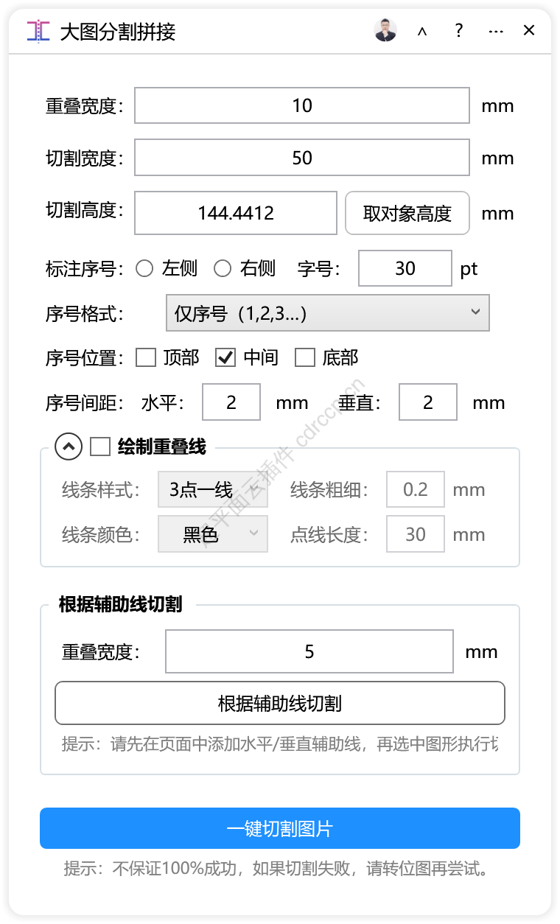Click the 取对象高度 button
Screen dimensions: 560x924
point(407,214)
